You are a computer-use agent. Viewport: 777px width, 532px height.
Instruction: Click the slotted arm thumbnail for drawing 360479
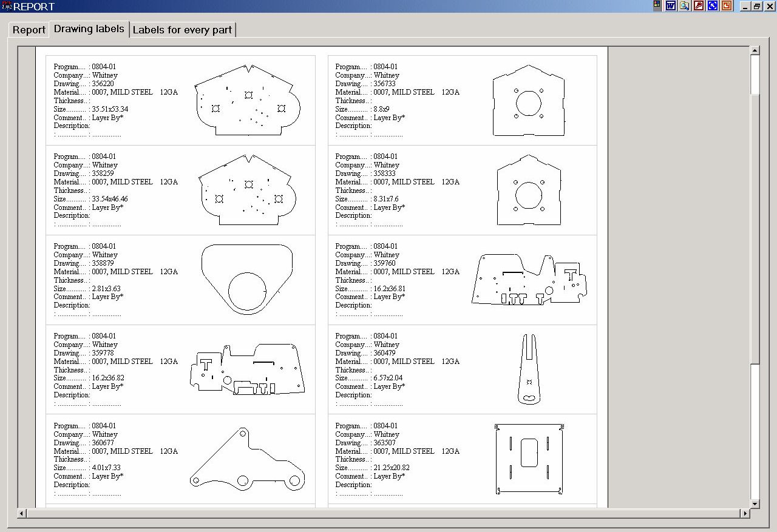pyautogui.click(x=529, y=369)
